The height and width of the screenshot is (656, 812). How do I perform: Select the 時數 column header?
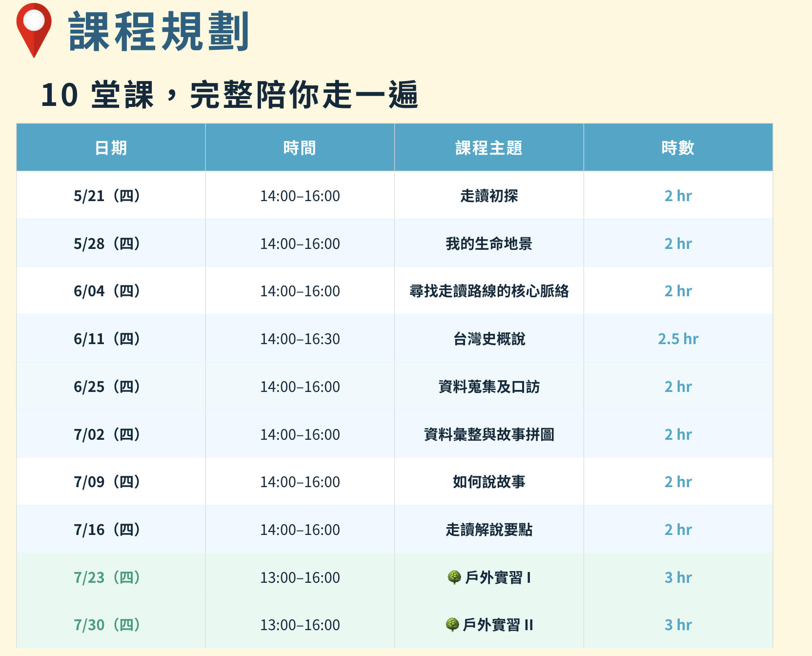click(678, 147)
